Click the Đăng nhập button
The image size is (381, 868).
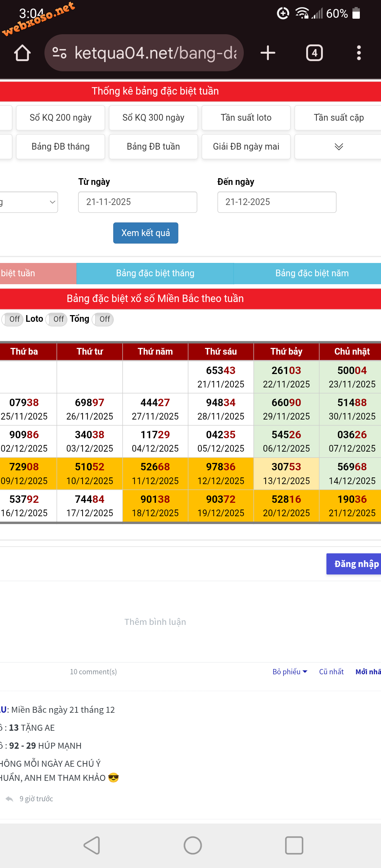[x=355, y=564]
